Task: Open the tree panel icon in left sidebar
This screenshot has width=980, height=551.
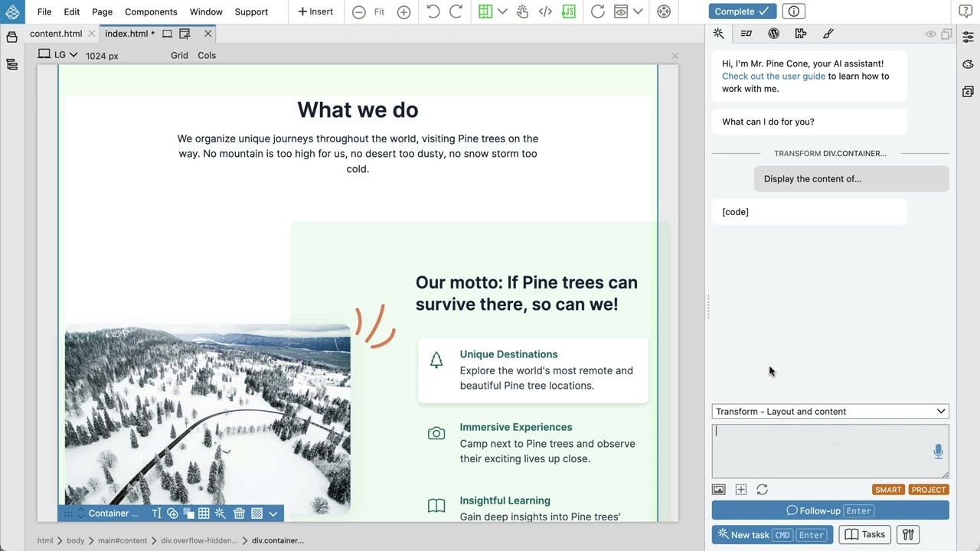Action: [x=11, y=64]
